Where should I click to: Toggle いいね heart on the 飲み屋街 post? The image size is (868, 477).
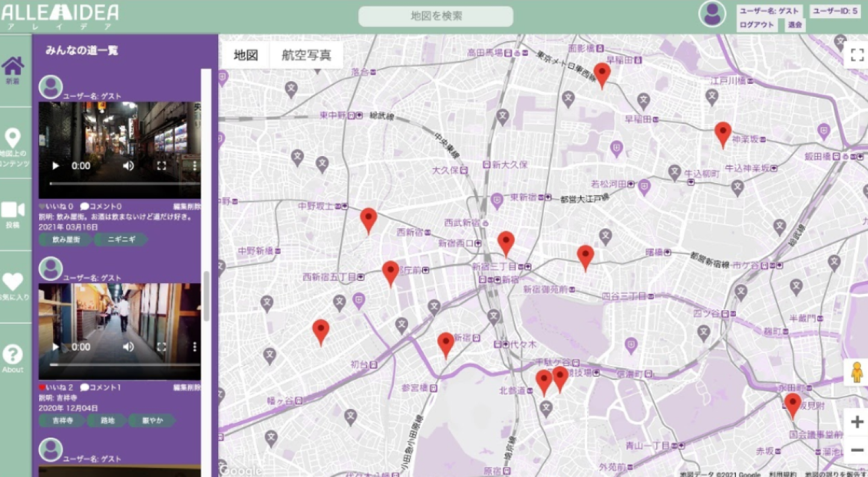(x=42, y=207)
